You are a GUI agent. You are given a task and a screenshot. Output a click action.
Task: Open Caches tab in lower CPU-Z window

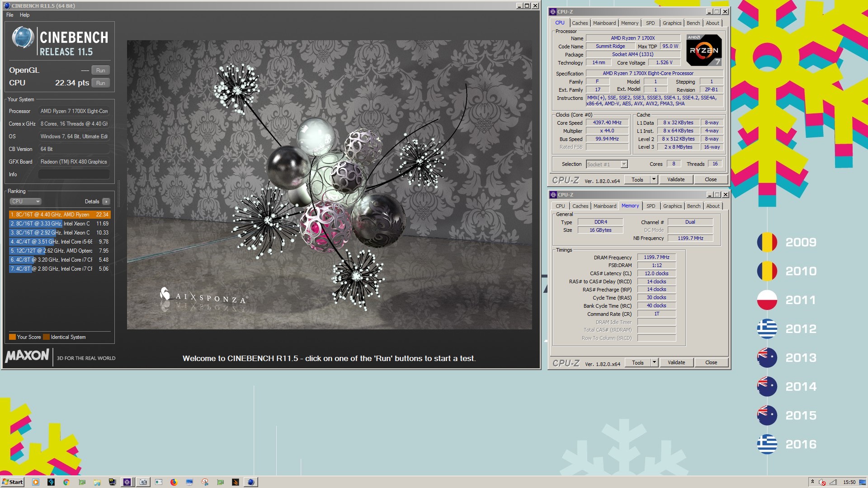pyautogui.click(x=580, y=206)
